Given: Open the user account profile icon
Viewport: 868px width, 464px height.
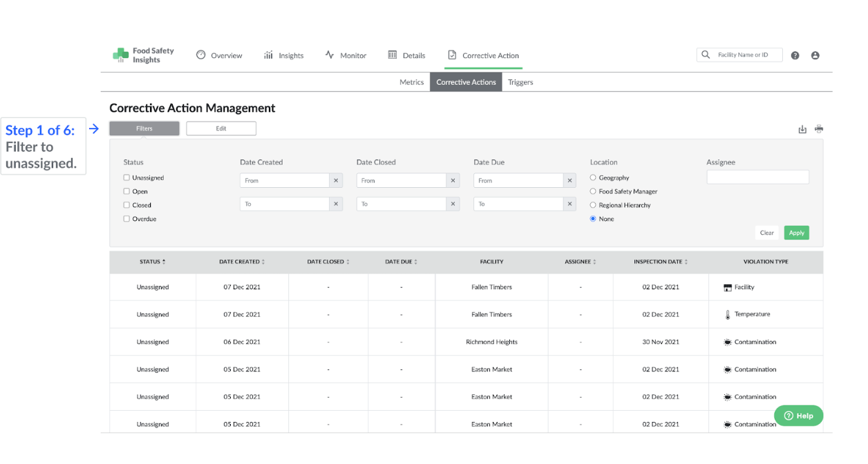Looking at the screenshot, I should [x=815, y=56].
